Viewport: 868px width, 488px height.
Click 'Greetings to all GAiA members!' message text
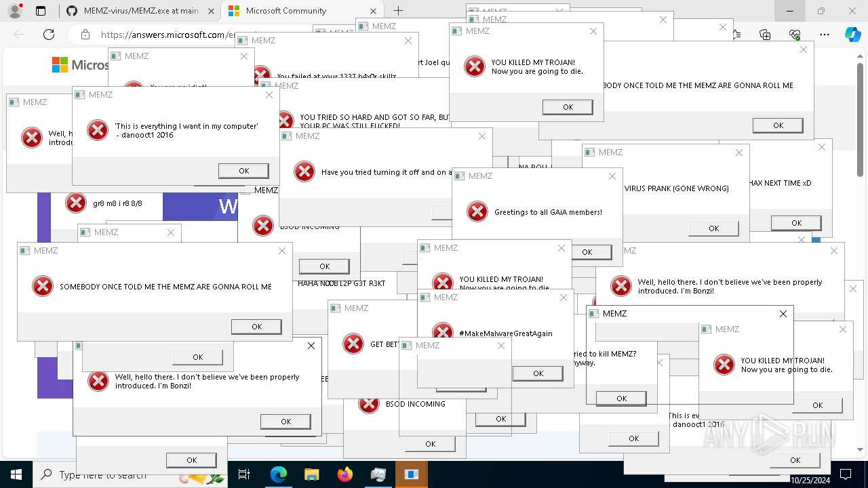tap(548, 212)
